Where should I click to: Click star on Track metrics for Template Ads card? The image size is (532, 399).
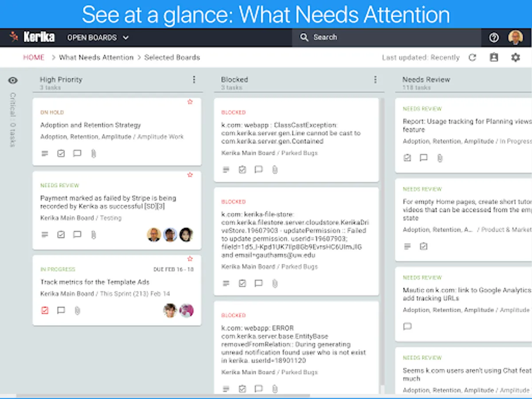[x=190, y=258]
